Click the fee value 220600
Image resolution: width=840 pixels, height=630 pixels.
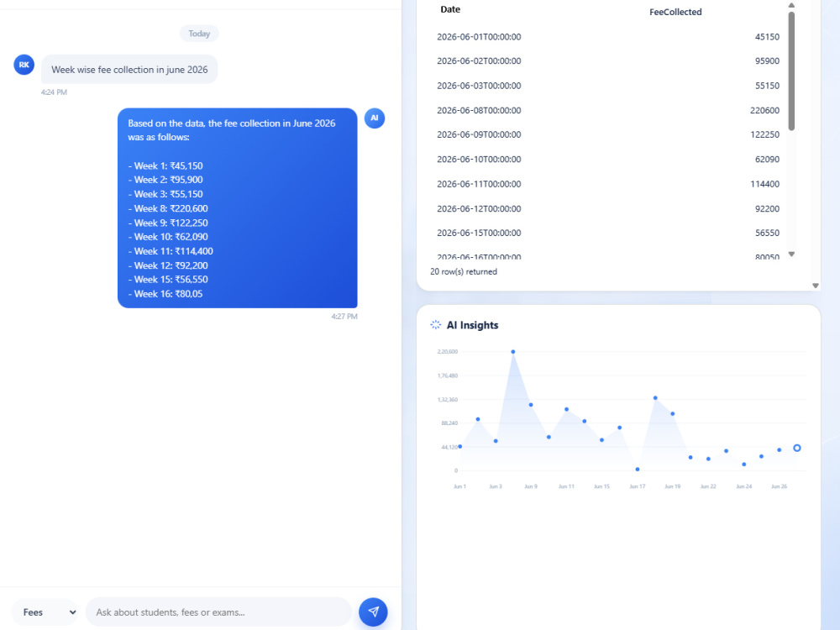coord(764,110)
